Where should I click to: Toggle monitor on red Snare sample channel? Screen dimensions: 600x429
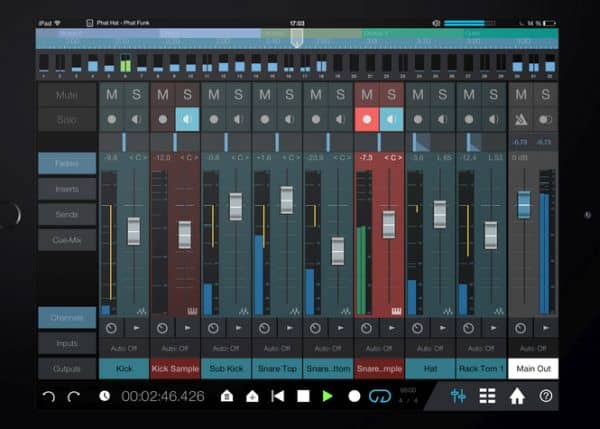tap(391, 119)
